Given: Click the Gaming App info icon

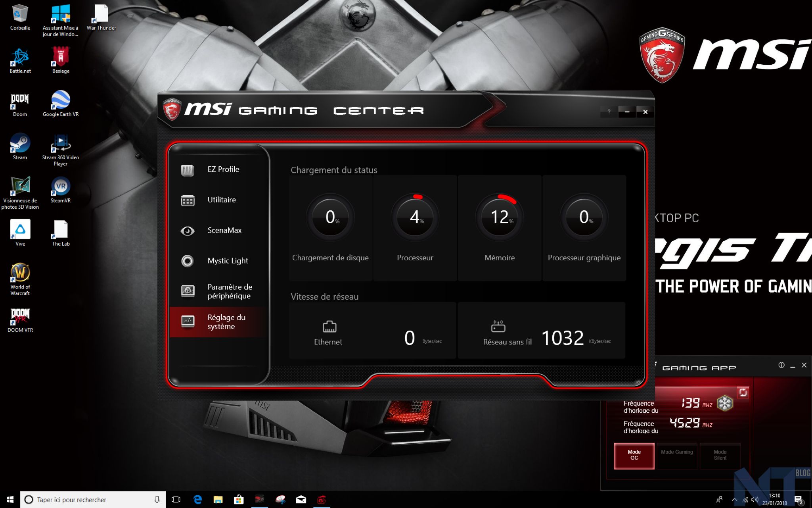Looking at the screenshot, I should (781, 365).
